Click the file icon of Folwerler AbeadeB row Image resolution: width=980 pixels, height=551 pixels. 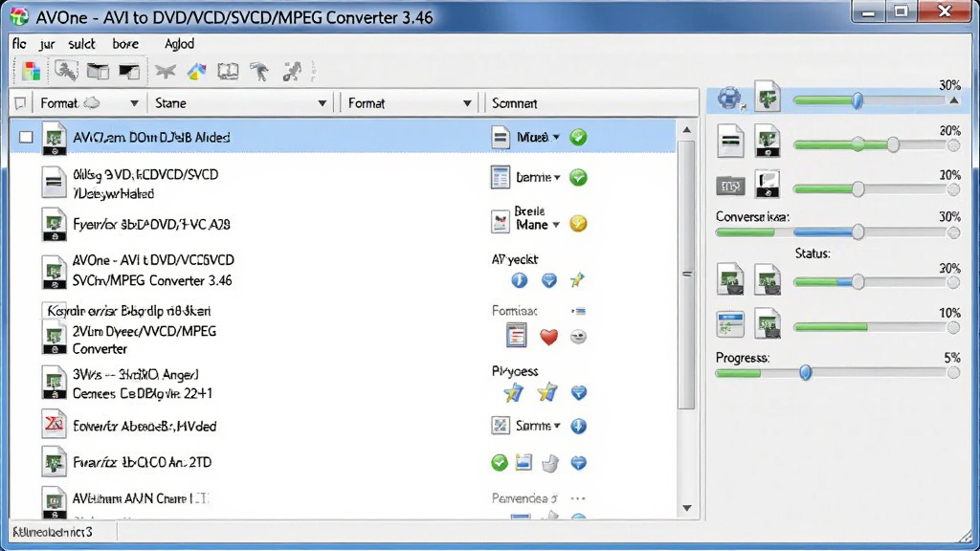(x=54, y=426)
